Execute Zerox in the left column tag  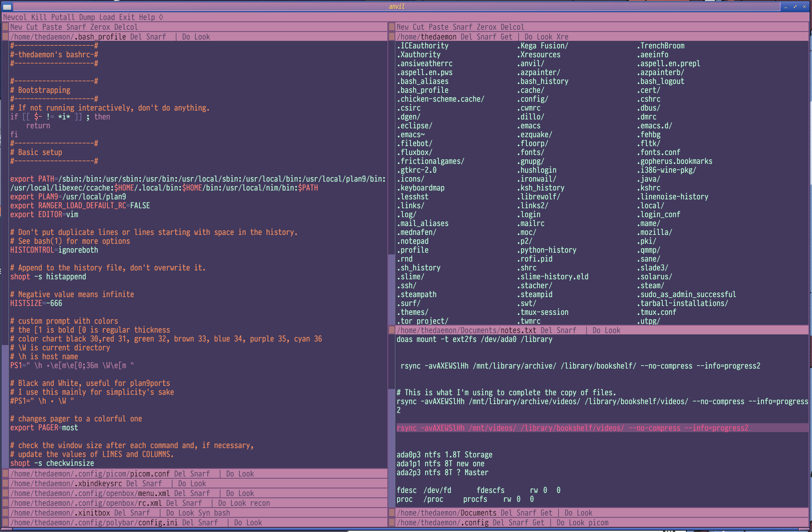pos(100,27)
